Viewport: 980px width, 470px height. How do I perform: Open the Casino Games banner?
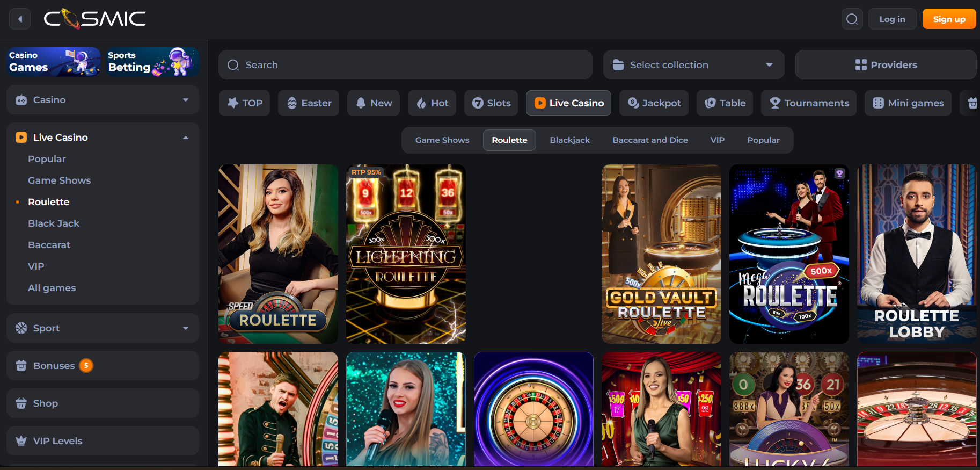point(53,62)
